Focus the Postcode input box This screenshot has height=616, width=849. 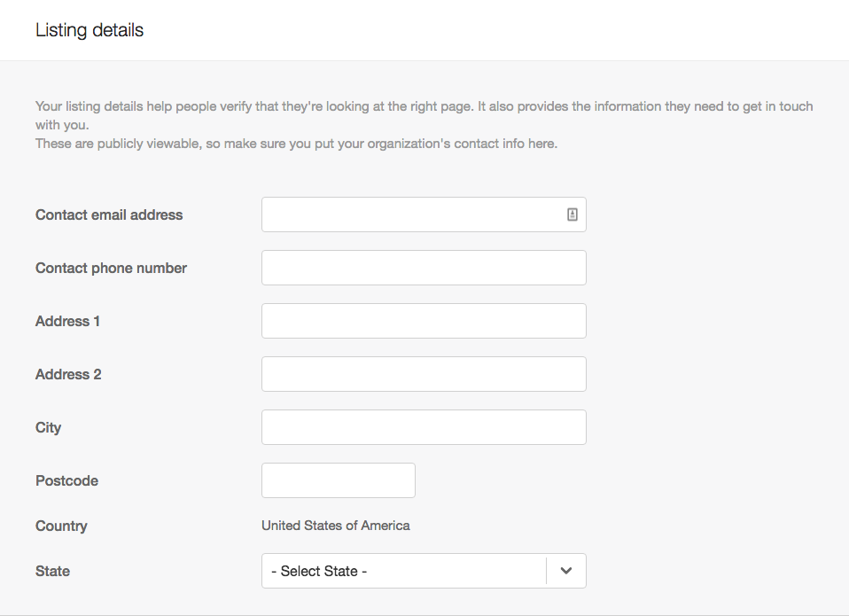click(338, 480)
